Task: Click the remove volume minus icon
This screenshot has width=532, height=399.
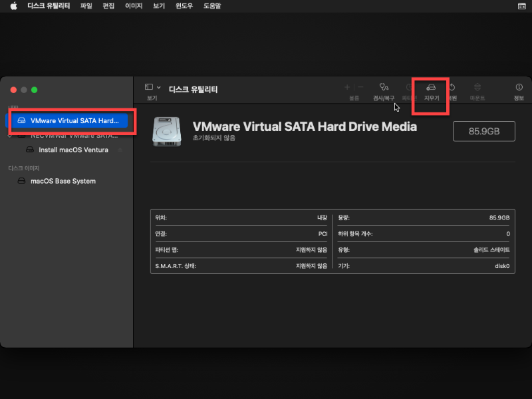Action: click(360, 87)
